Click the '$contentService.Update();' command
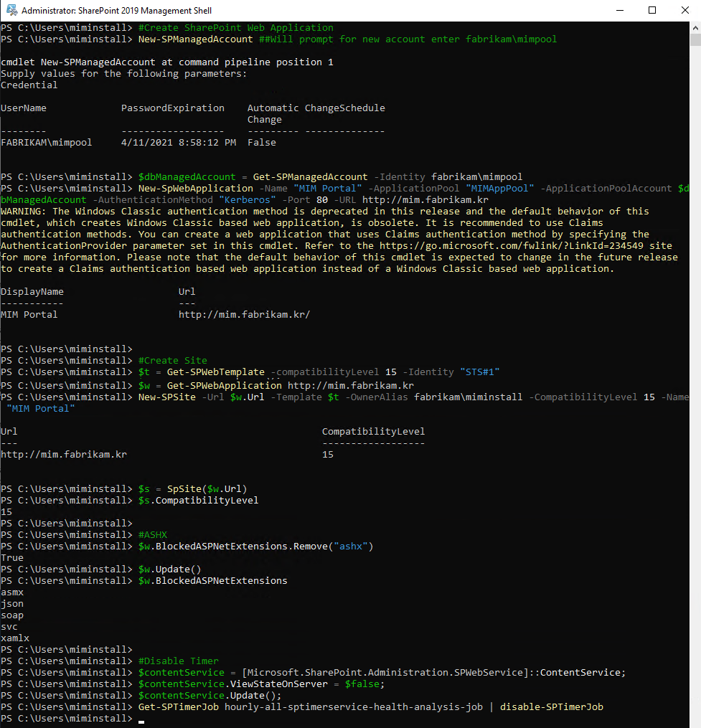This screenshot has width=701, height=728. pos(210,696)
